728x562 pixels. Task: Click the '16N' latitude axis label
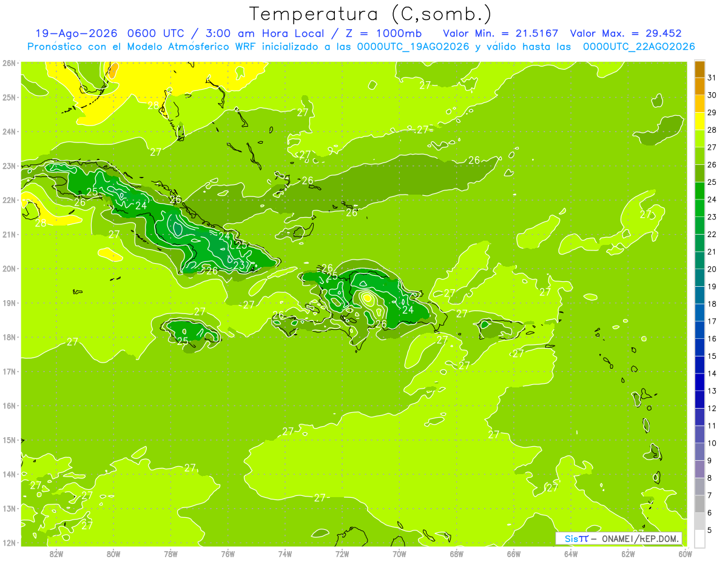pyautogui.click(x=8, y=406)
